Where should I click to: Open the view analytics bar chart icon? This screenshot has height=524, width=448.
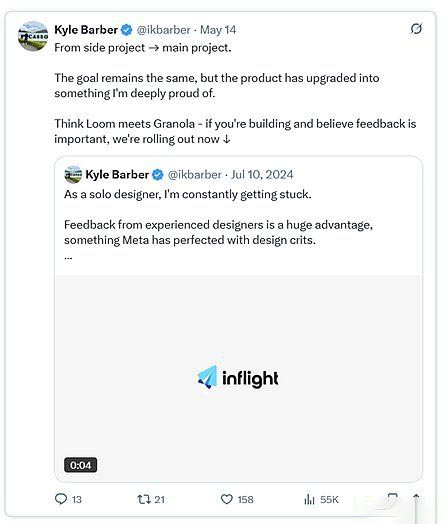tap(309, 499)
